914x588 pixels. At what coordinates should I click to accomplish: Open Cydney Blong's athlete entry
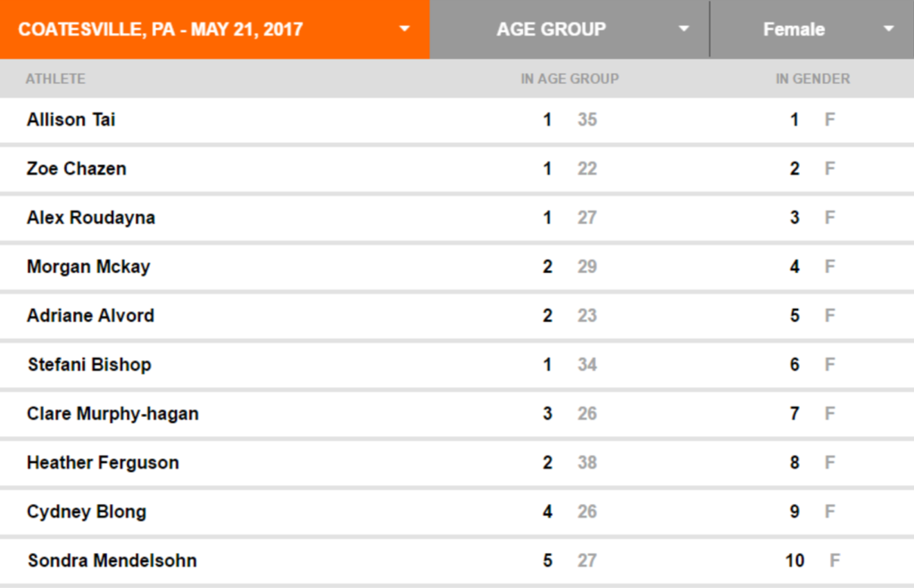coord(457,511)
